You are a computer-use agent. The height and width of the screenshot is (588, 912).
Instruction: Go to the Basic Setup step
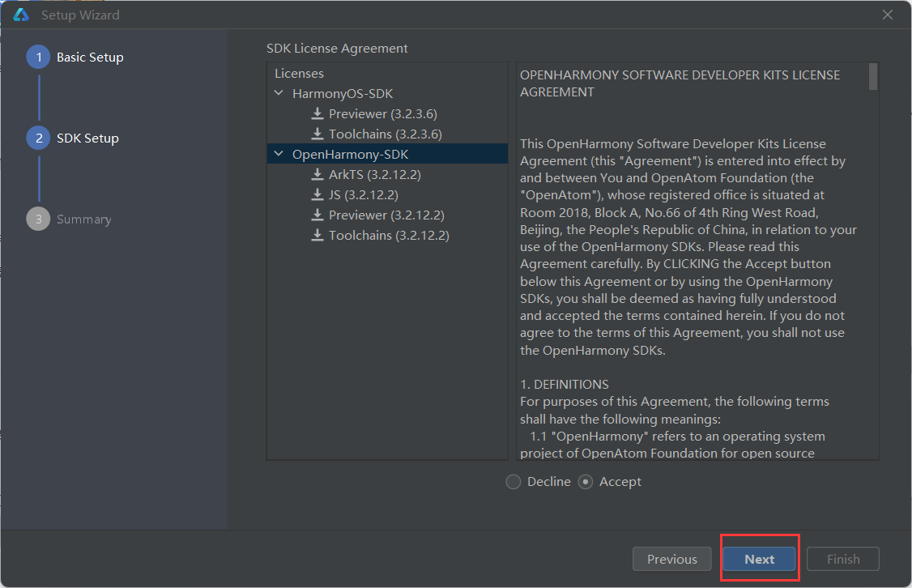90,57
